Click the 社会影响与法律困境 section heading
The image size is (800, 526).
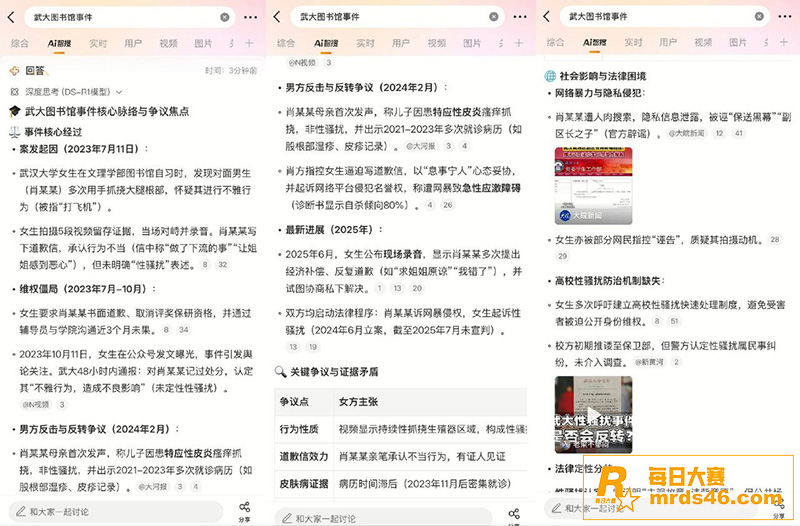[603, 76]
